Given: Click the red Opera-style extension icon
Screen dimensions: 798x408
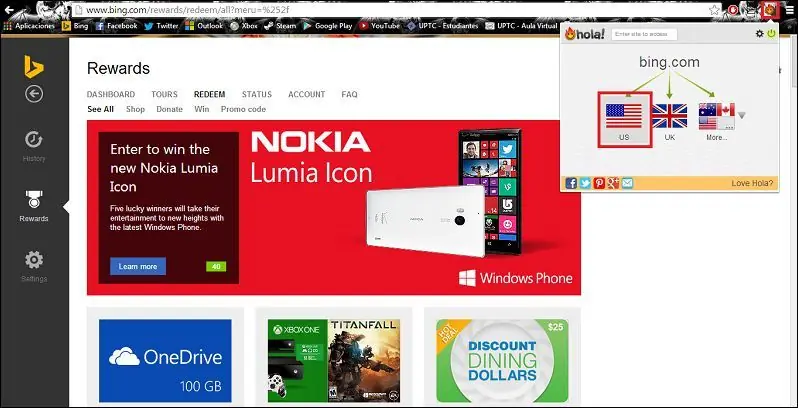Looking at the screenshot, I should [x=733, y=10].
